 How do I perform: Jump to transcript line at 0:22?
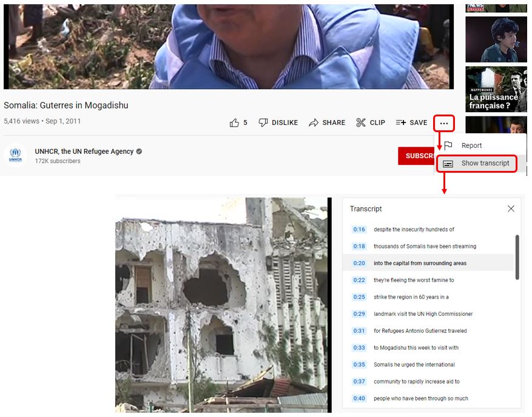(x=359, y=281)
